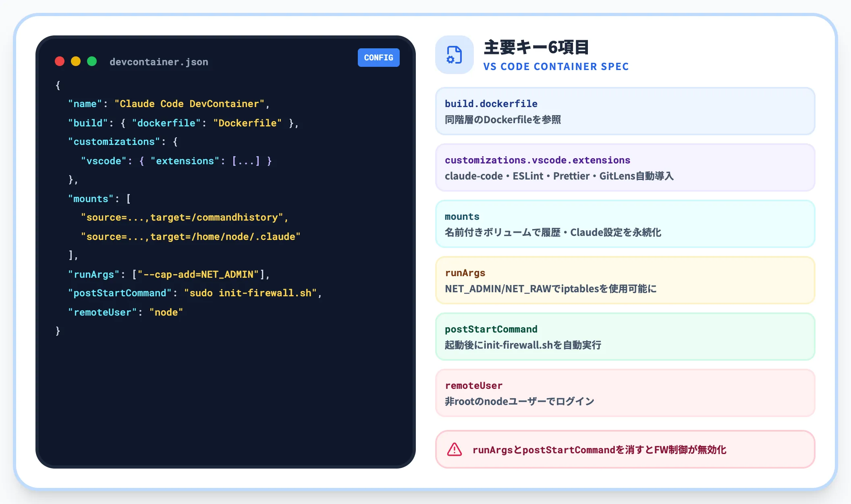Image resolution: width=851 pixels, height=504 pixels.
Task: Click the VS CODE CONTAINER SPEC subtitle
Action: click(x=556, y=67)
